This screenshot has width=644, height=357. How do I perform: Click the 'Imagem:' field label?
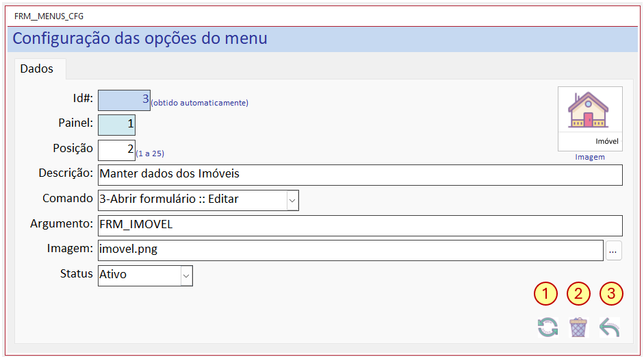[70, 249]
